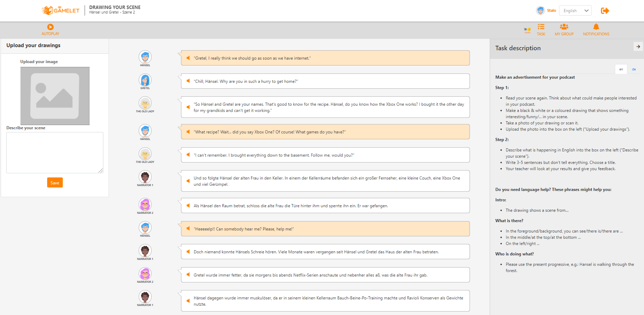Click the "Upload your drawings" heading
Image resolution: width=644 pixels, height=315 pixels.
(x=33, y=45)
